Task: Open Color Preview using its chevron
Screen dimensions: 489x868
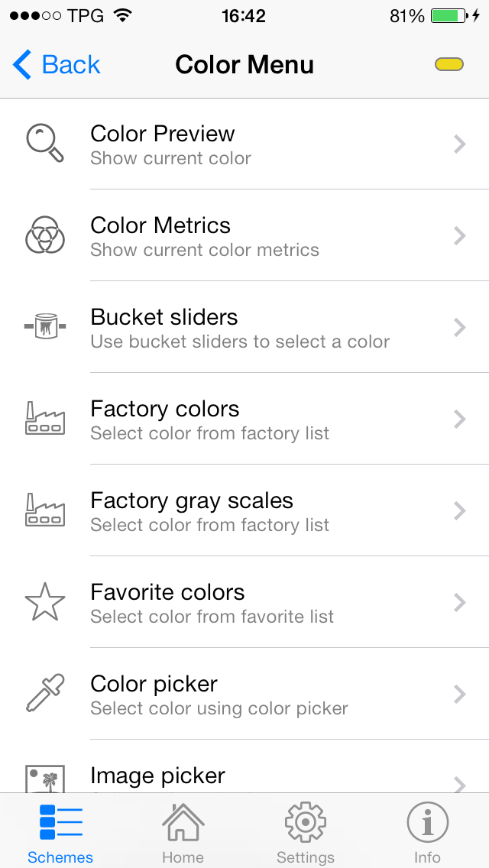Action: [460, 144]
